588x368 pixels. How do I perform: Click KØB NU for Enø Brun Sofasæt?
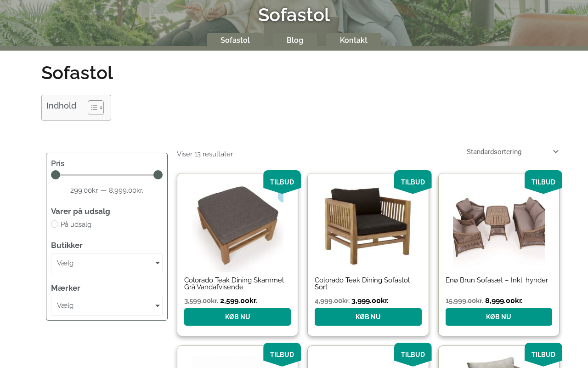point(499,317)
